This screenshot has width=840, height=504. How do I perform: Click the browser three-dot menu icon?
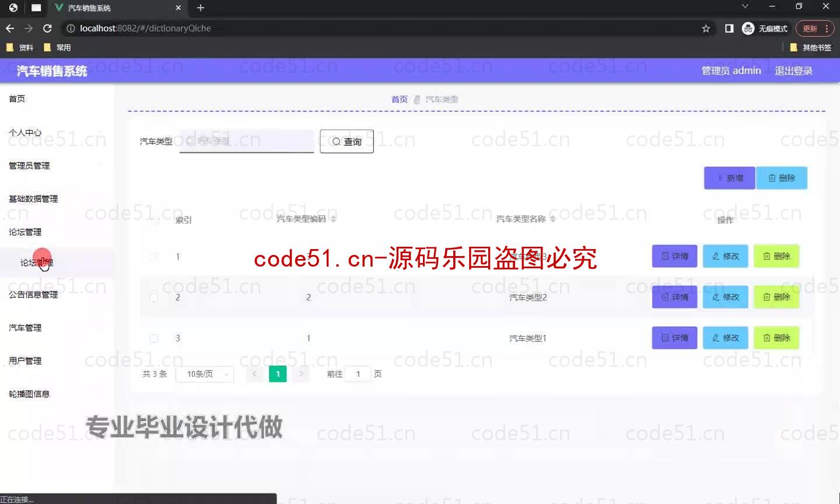(827, 28)
